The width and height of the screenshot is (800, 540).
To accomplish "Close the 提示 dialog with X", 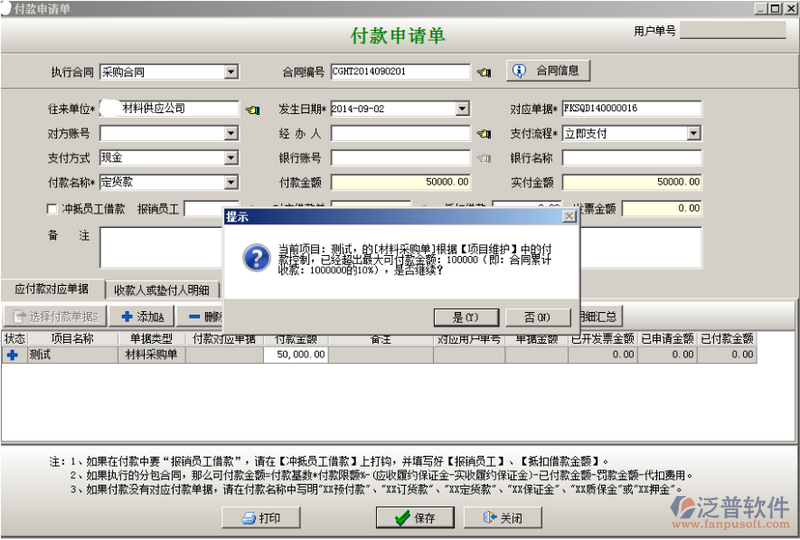I will coord(569,216).
